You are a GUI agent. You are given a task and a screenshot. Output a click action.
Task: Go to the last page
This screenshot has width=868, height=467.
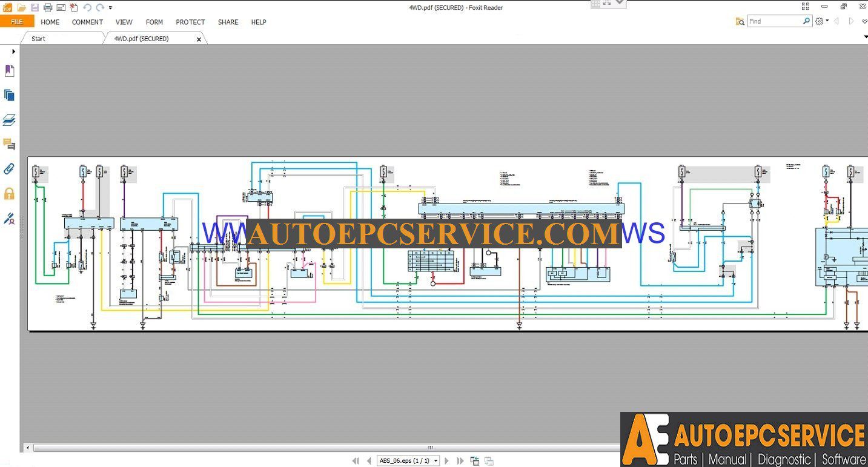point(460,461)
